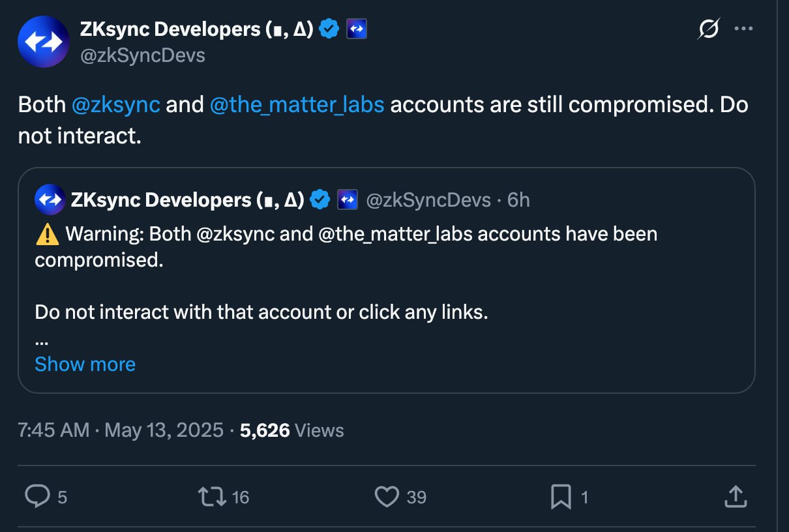Viewport: 789px width, 532px height.
Task: Click the blue verified badge in header
Action: coord(330,29)
